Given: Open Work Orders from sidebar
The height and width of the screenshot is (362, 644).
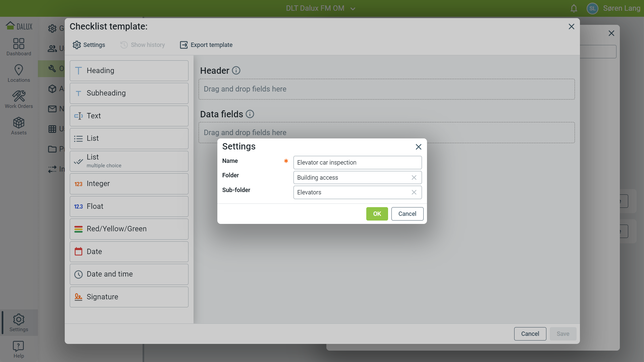Looking at the screenshot, I should [19, 100].
